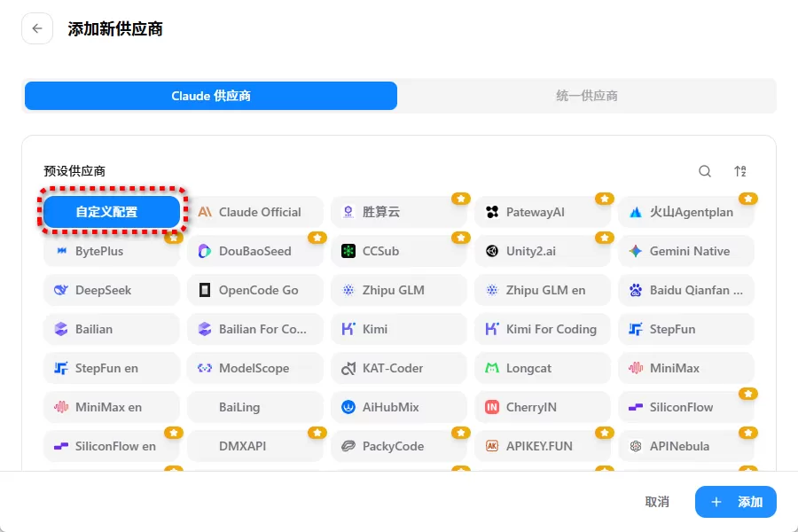Viewport: 798px width, 532px height.
Task: Click the 添加 add button
Action: tap(736, 502)
